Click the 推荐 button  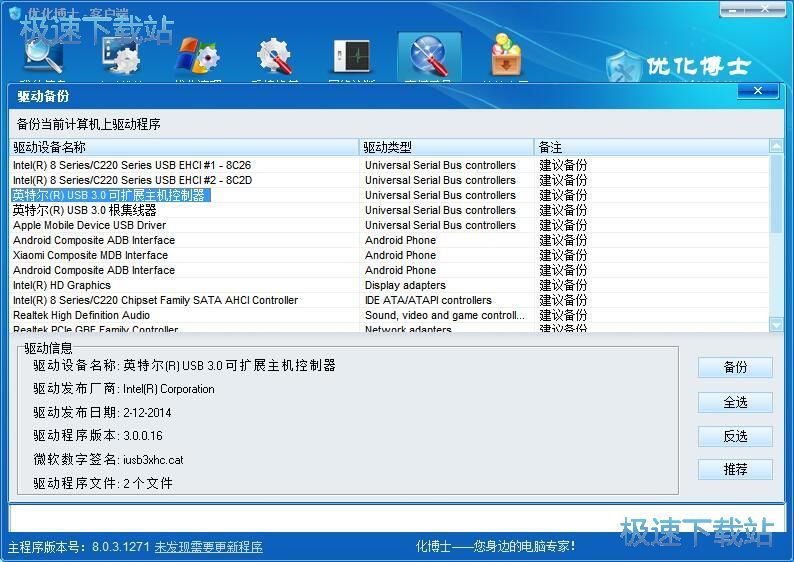735,469
